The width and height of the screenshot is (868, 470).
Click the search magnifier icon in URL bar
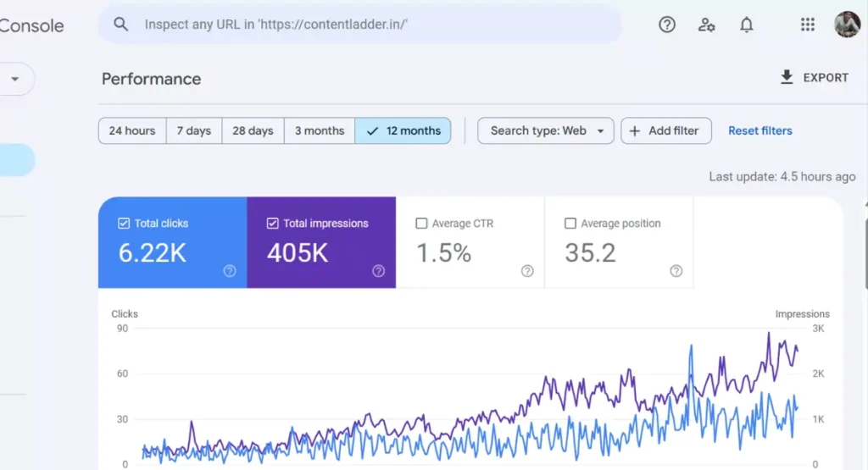pos(121,25)
